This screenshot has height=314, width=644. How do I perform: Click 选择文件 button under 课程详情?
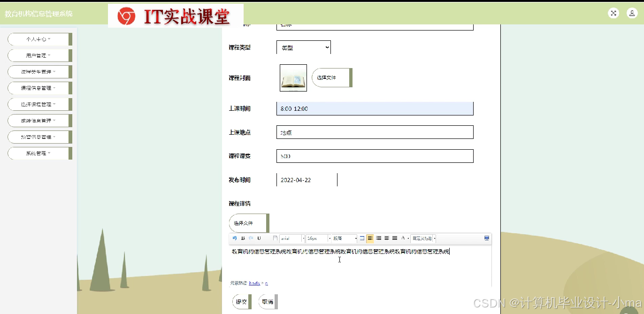coord(249,223)
